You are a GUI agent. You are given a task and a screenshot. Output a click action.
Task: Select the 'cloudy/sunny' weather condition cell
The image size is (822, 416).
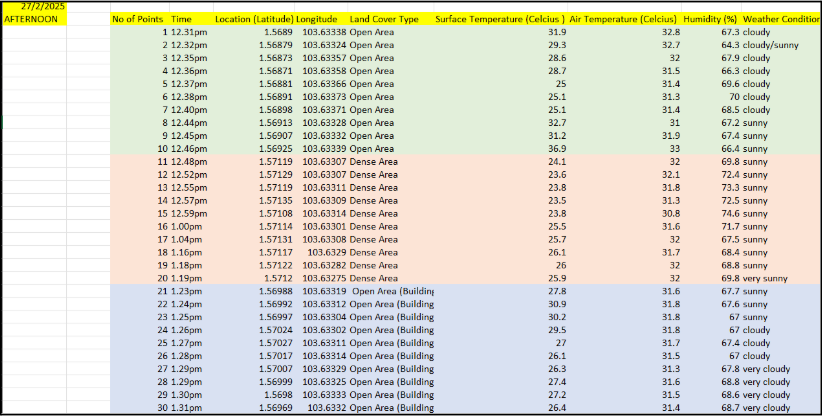pyautogui.click(x=771, y=45)
